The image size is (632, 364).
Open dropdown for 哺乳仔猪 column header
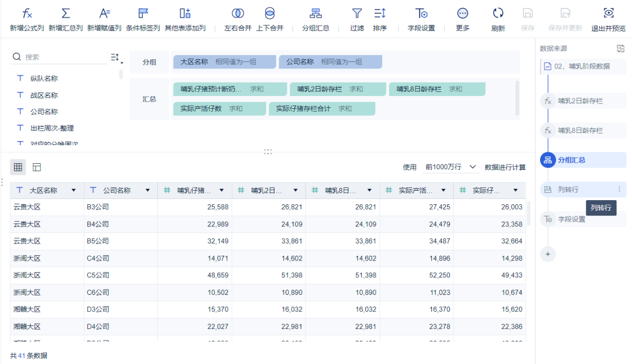[x=222, y=190]
